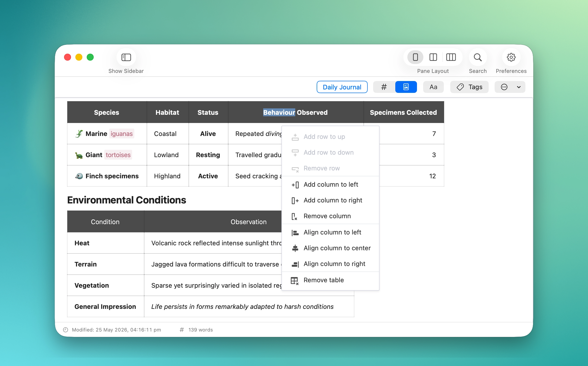This screenshot has height=366, width=588.
Task: Click the Heat row label
Action: click(x=82, y=243)
